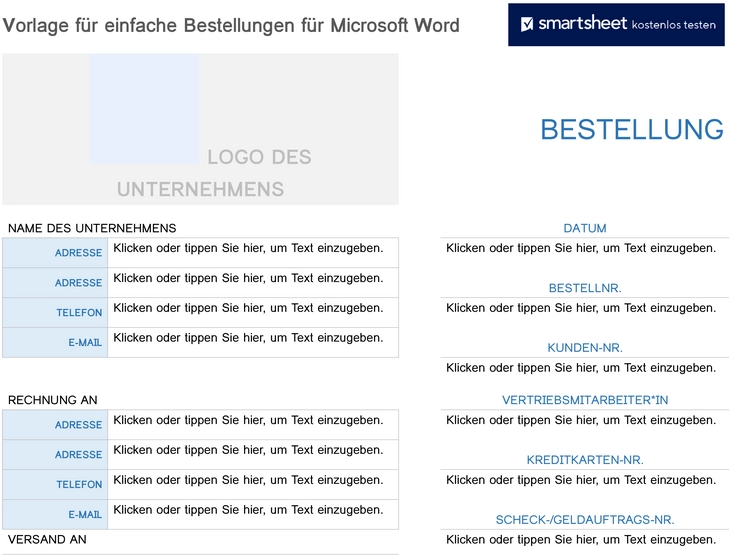The height and width of the screenshot is (556, 729).
Task: Click the smartsheet checkmark logo icon
Action: [x=527, y=24]
